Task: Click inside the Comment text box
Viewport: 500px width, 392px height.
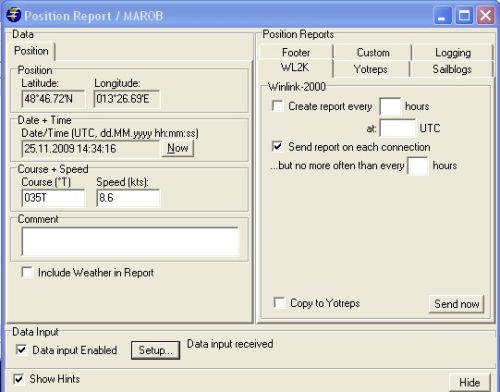Action: (130, 242)
